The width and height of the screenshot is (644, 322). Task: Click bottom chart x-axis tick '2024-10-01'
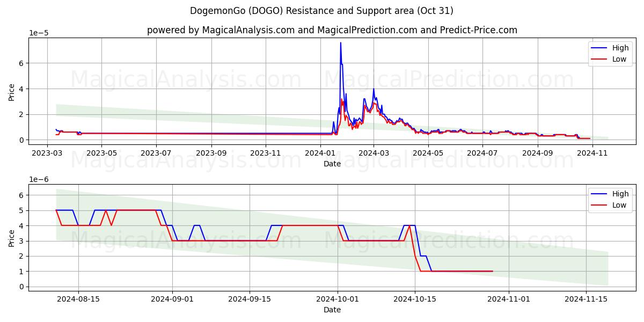click(338, 298)
